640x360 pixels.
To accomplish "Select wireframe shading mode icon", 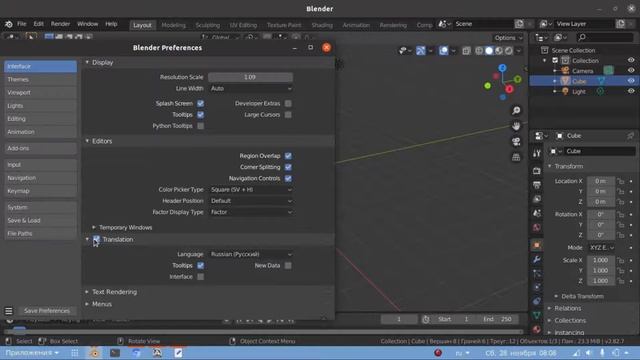I will pyautogui.click(x=479, y=51).
